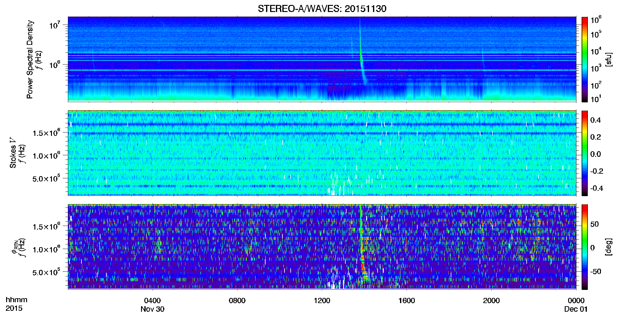Click the [deg] unit label
644x332 pixels.
click(609, 247)
